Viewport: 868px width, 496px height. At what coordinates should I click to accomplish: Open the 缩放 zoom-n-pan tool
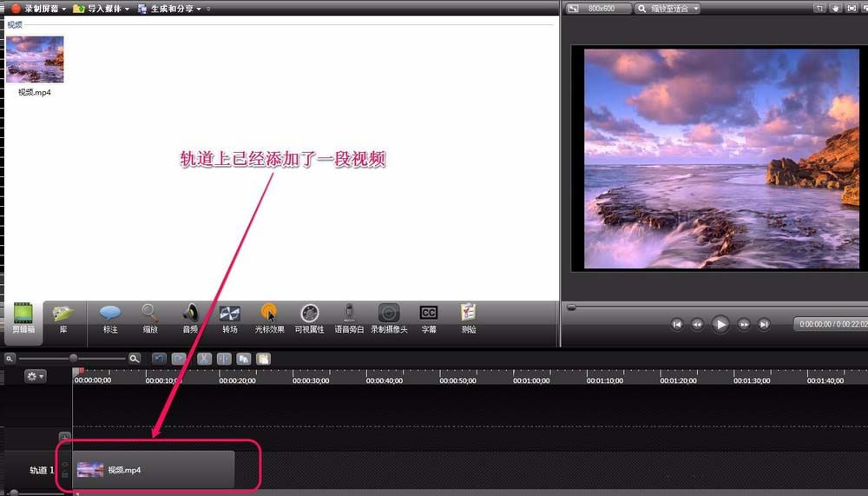[x=150, y=318]
